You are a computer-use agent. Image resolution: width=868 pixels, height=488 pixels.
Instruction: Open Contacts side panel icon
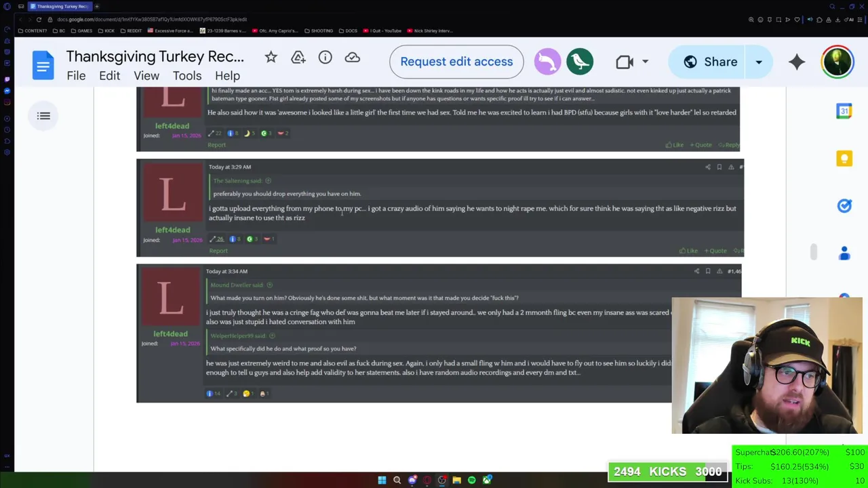844,253
